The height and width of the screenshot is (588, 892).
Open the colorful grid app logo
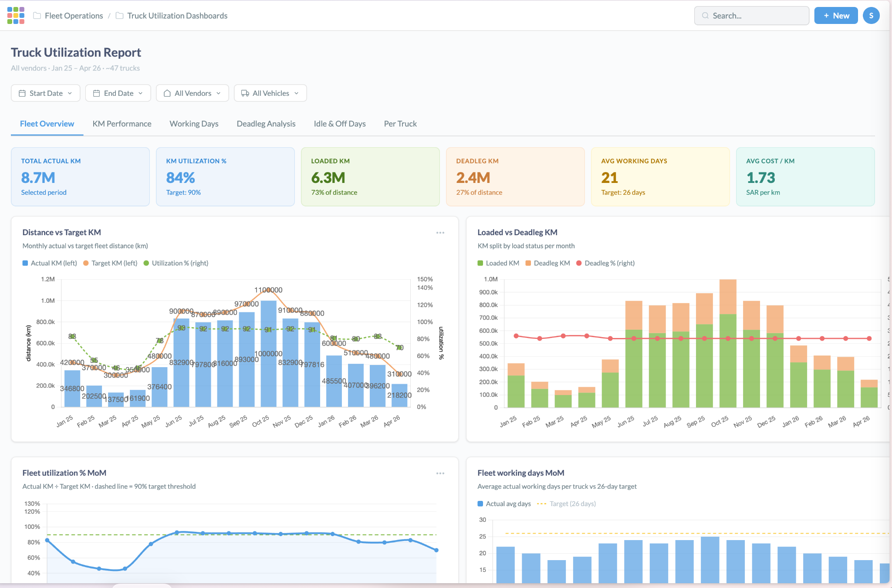16,15
